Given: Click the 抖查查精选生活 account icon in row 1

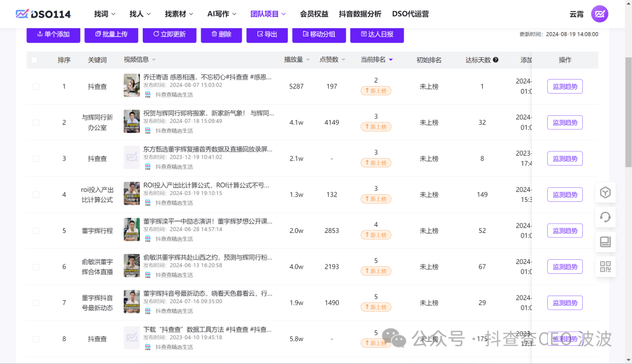Looking at the screenshot, I should 147,94.
